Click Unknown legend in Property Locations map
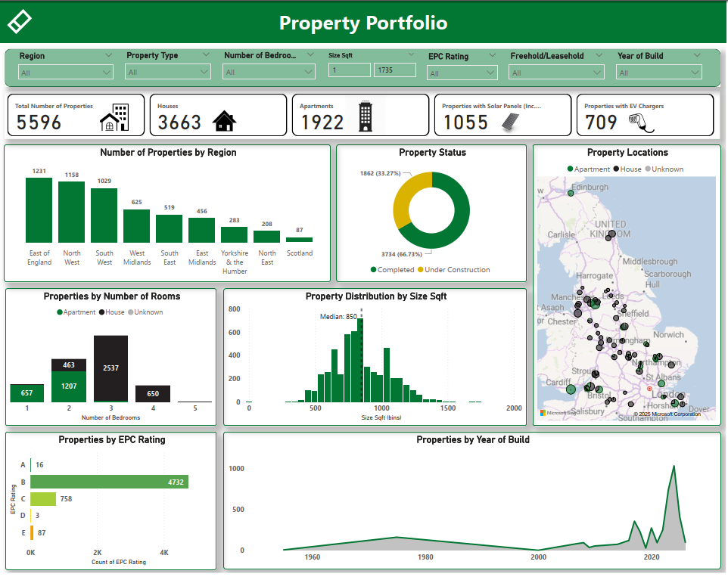The width and height of the screenshot is (728, 580). point(664,169)
